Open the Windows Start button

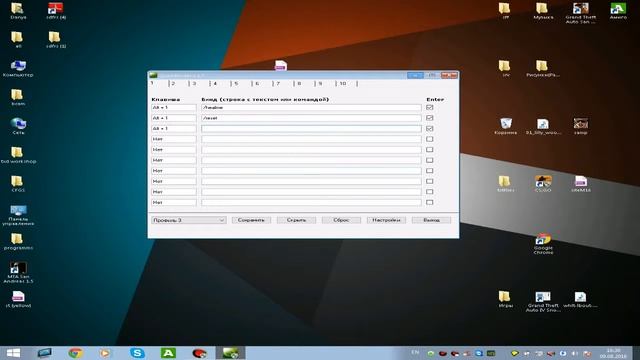pyautogui.click(x=13, y=353)
